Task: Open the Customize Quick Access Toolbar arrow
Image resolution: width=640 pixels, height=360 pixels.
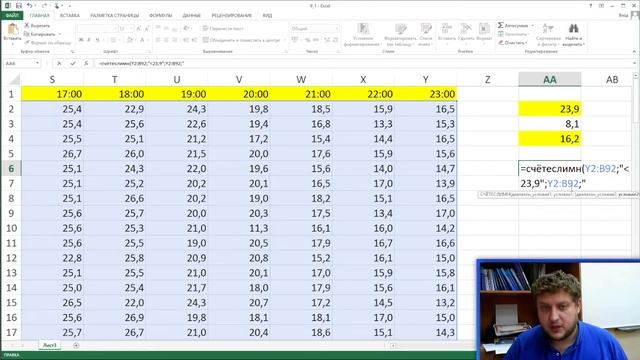Action: (x=69, y=6)
